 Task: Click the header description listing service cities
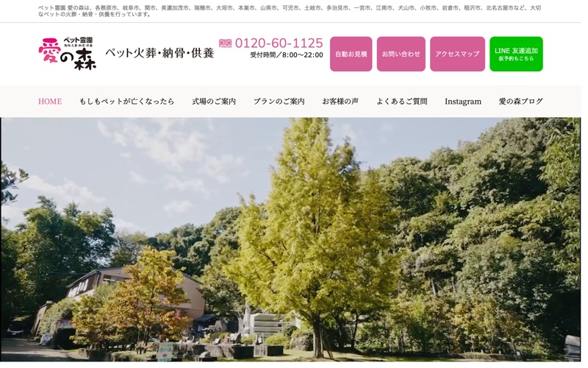(x=290, y=11)
